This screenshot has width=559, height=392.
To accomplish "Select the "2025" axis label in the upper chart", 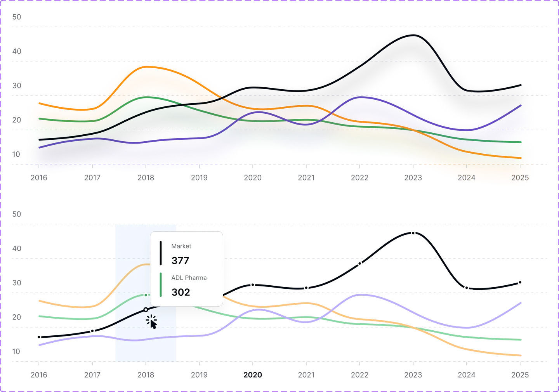I will click(520, 178).
